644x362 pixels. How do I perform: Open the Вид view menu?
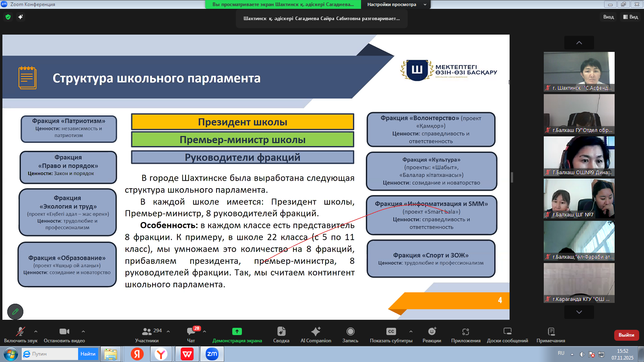coord(631,17)
